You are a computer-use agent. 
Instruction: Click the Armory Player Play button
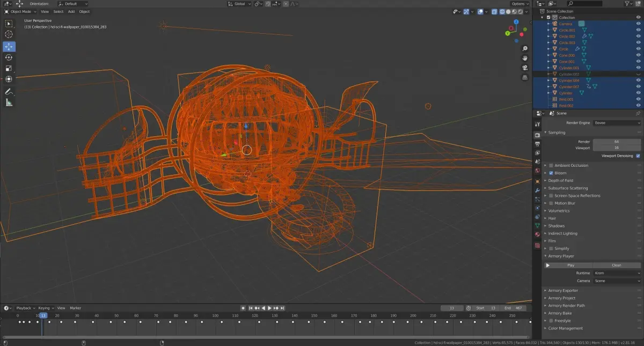[x=568, y=265]
